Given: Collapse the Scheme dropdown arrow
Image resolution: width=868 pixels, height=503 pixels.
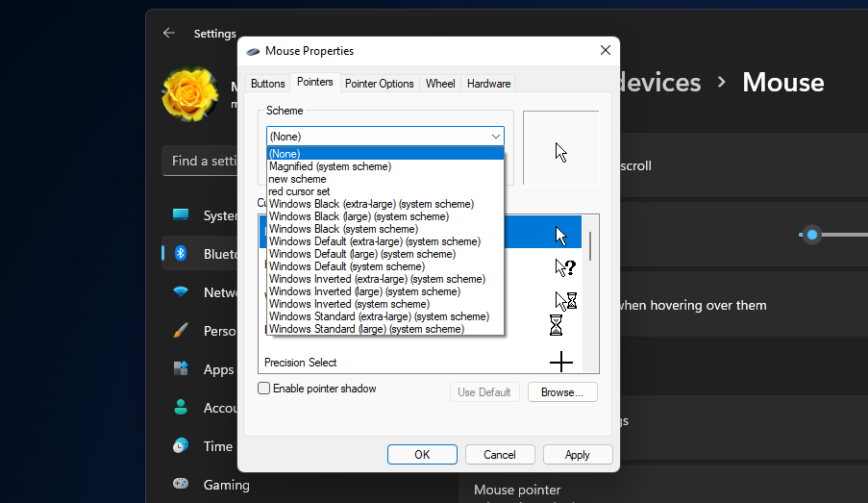Looking at the screenshot, I should (495, 137).
